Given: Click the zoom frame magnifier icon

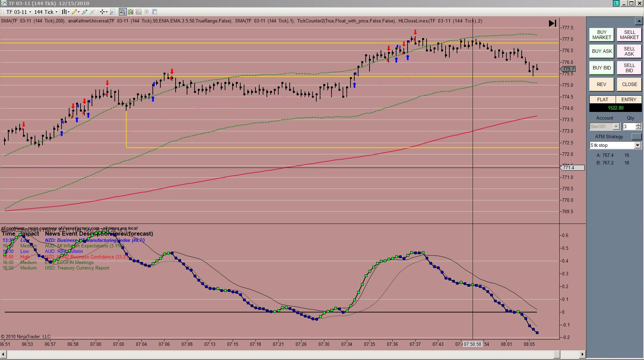Looking at the screenshot, I should 112,12.
